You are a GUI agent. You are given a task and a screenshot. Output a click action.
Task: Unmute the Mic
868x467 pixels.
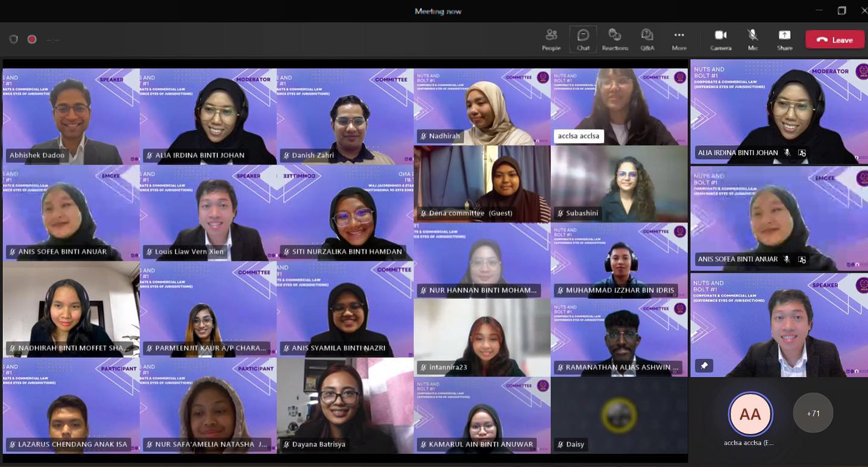pyautogui.click(x=753, y=39)
